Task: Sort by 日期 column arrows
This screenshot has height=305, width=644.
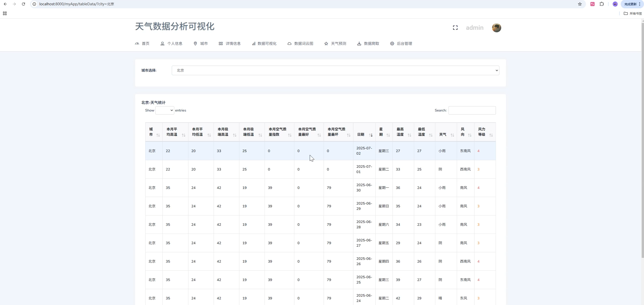Action: pyautogui.click(x=371, y=135)
